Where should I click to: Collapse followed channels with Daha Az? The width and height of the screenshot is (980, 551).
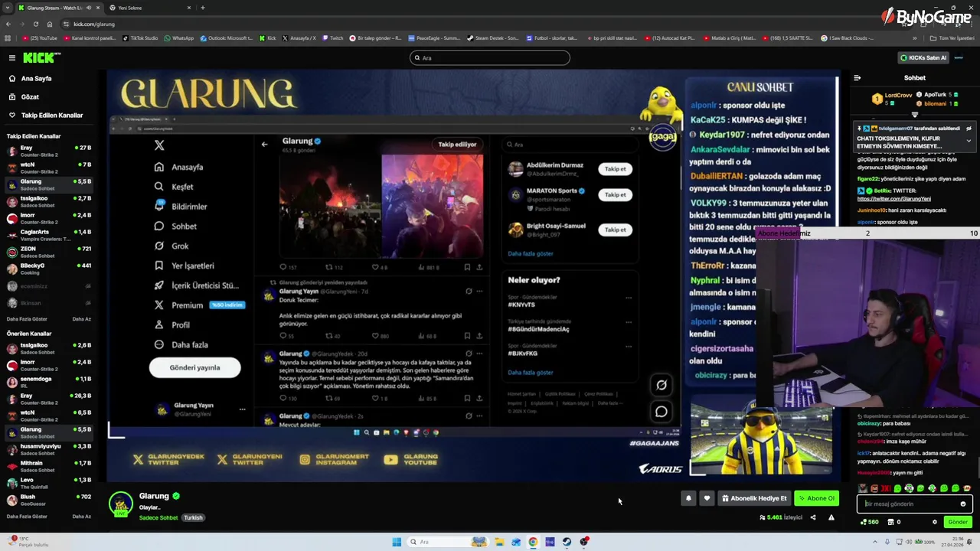coord(81,319)
